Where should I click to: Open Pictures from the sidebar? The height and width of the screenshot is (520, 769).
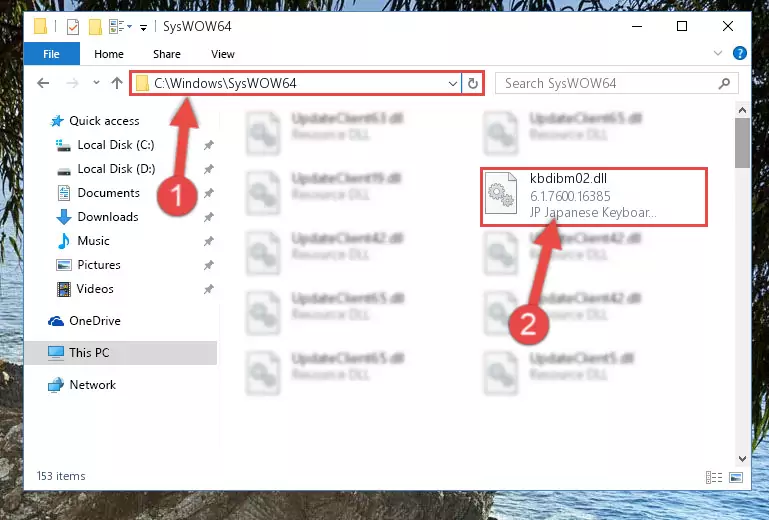coord(89,265)
